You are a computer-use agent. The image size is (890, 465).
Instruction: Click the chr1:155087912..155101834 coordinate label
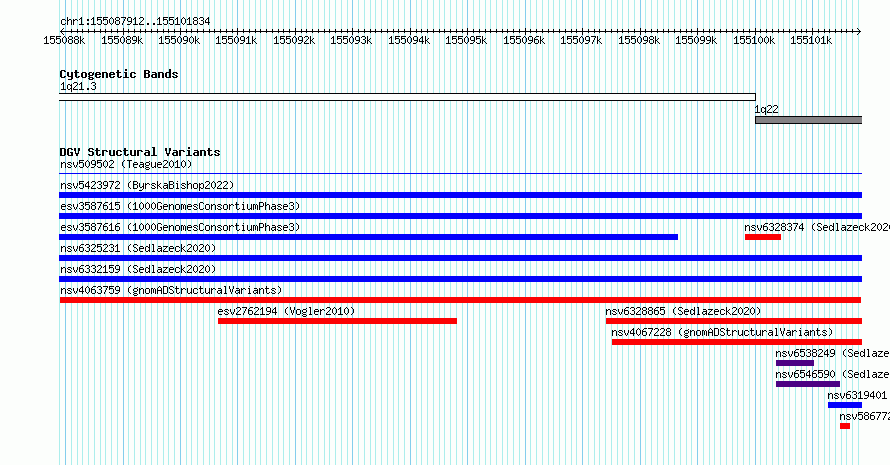coord(135,21)
